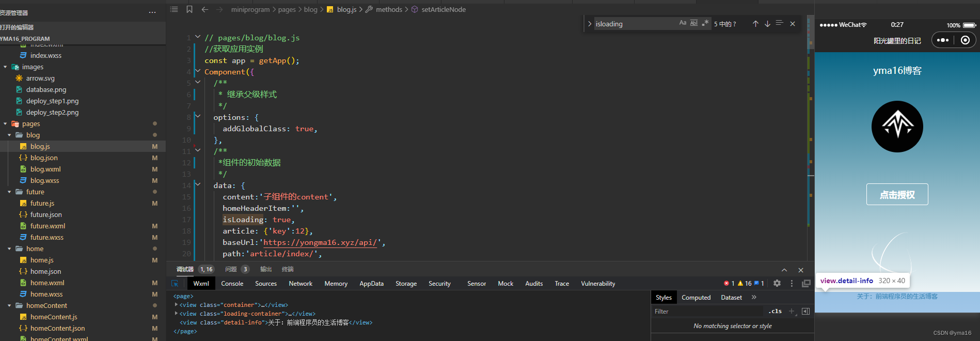Open the mini program capsule more menu
Image resolution: width=980 pixels, height=341 pixels.
point(943,40)
